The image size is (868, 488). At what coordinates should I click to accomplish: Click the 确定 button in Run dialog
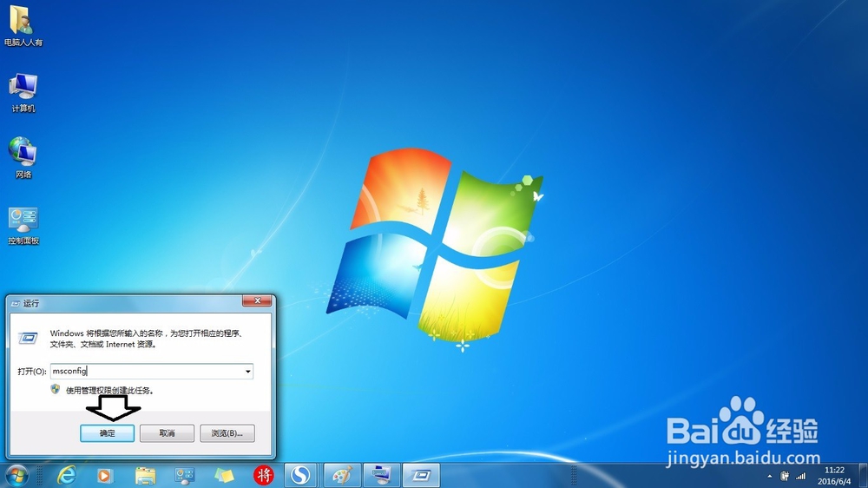click(108, 433)
